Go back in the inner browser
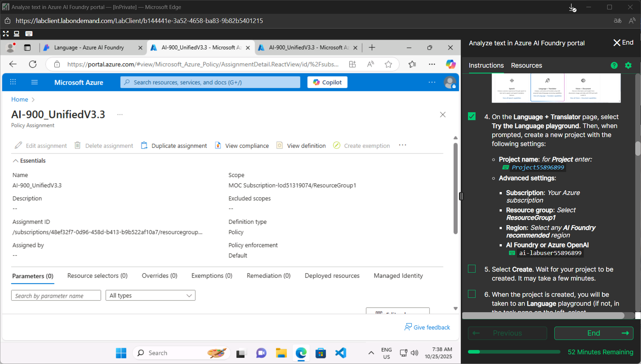The width and height of the screenshot is (641, 364). point(13,64)
